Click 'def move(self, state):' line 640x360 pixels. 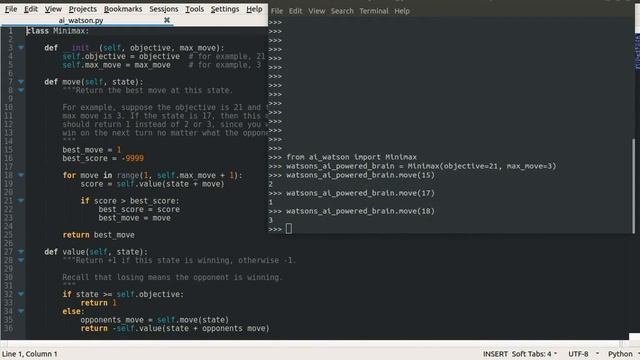pyautogui.click(x=94, y=82)
